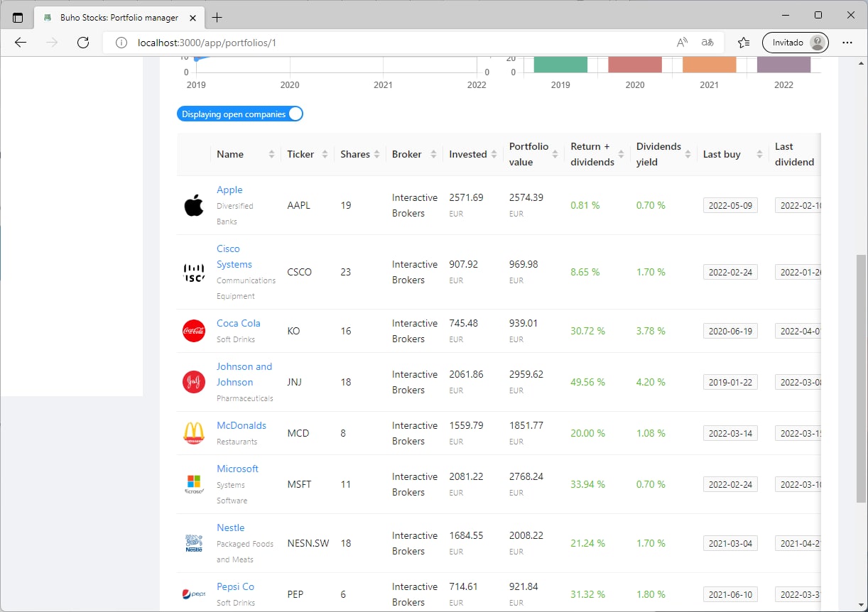The height and width of the screenshot is (612, 868).
Task: Click Nestle last buy date 2021-03-04
Action: (730, 543)
